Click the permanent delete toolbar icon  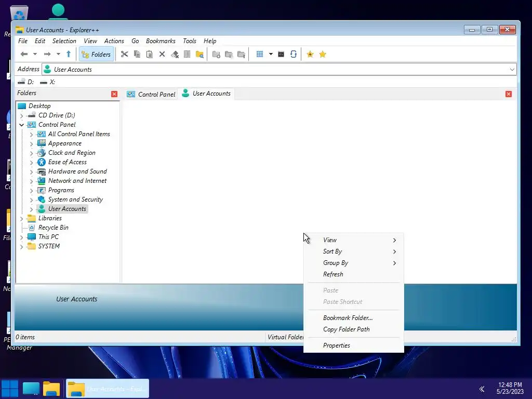(x=175, y=54)
